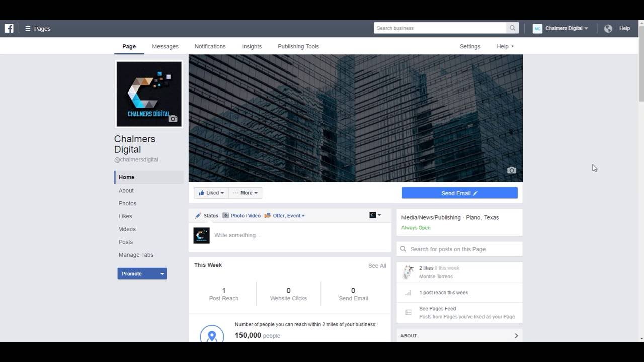Screen dimensions: 644x362
Task: Click the small page avatar in composer
Action: point(201,235)
